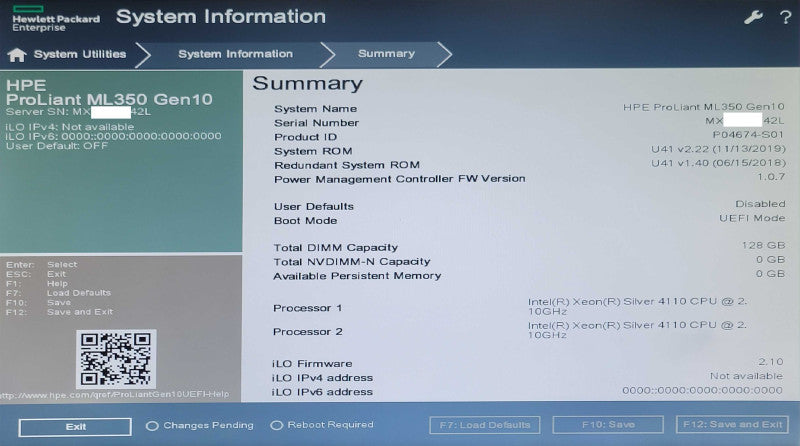
Task: Select the User Defaults label
Action: click(x=314, y=207)
